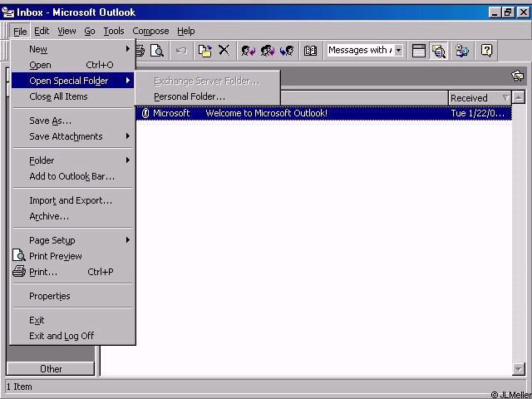The image size is (532, 399).
Task: Click the message list scroll down arrow
Action: (519, 369)
